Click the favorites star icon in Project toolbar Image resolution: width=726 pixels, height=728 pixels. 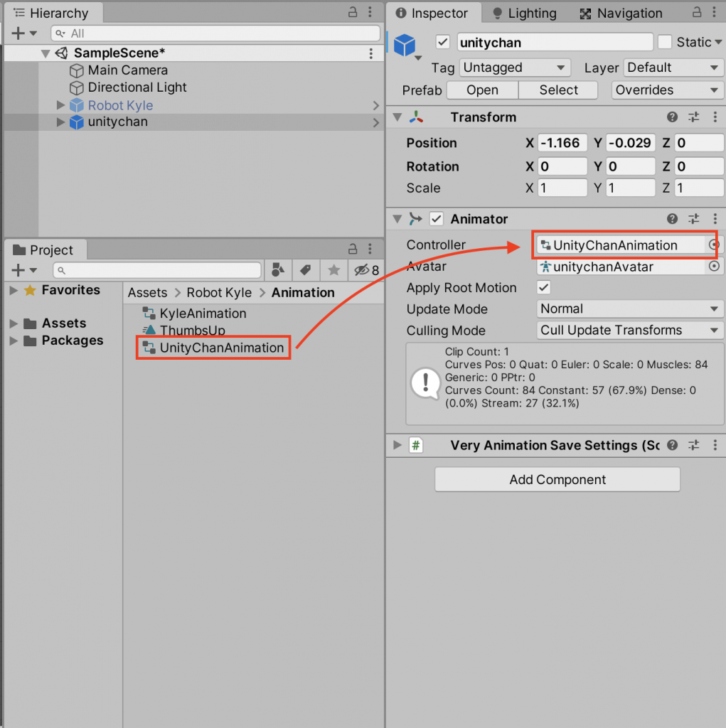click(333, 270)
